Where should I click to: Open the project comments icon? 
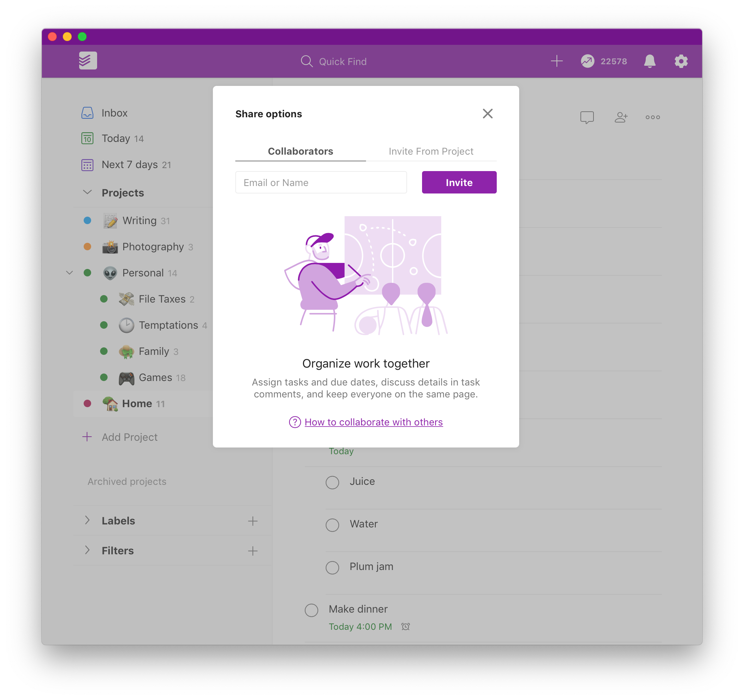tap(587, 118)
